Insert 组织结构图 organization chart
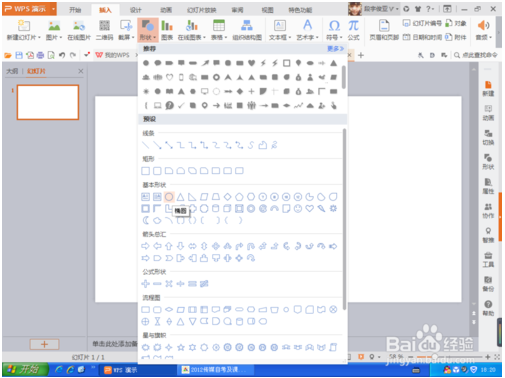Screen dimensions: 505x378 (247, 30)
